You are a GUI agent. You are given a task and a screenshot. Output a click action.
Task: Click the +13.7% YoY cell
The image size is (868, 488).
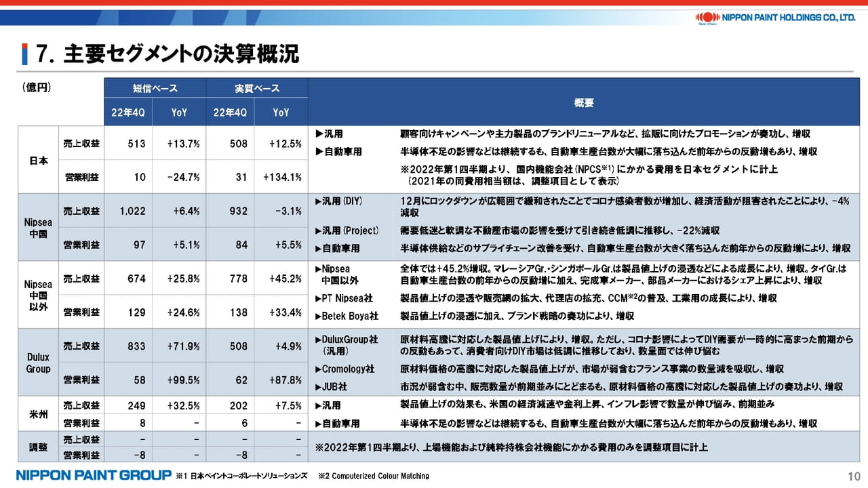pos(179,143)
